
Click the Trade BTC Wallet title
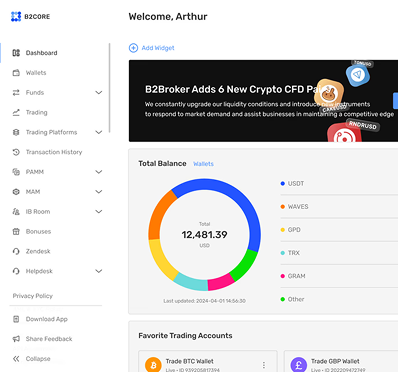[190, 361]
